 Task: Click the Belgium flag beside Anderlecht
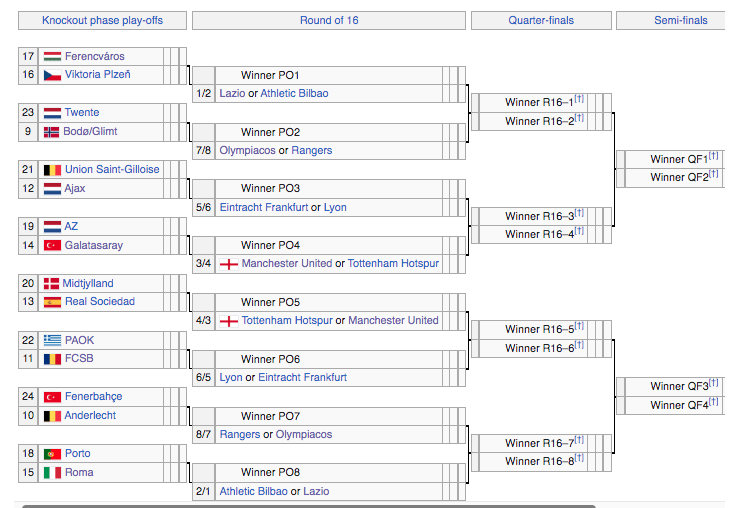click(52, 416)
